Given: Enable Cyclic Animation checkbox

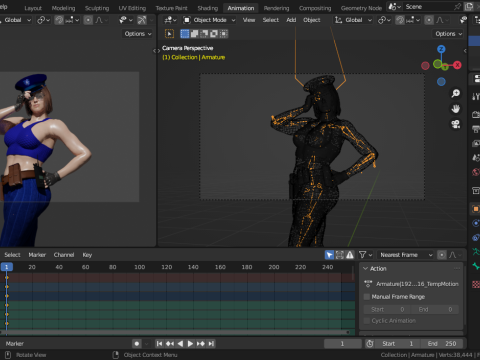Looking at the screenshot, I should (367, 321).
